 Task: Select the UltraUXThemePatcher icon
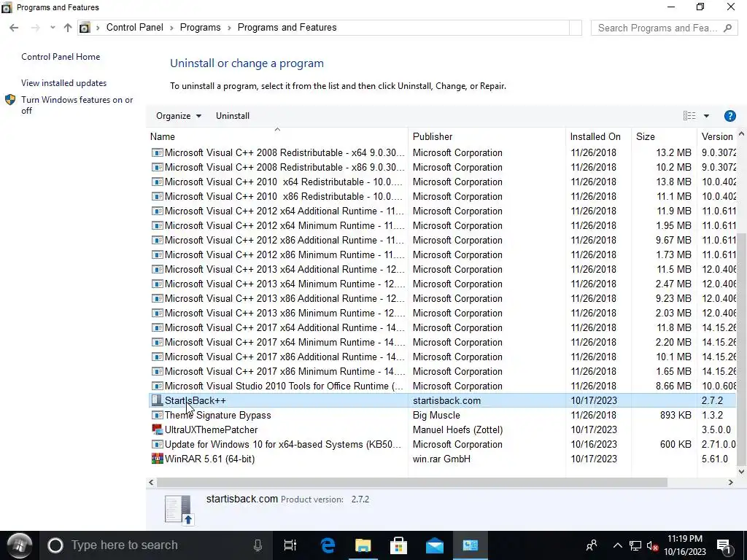pyautogui.click(x=157, y=429)
